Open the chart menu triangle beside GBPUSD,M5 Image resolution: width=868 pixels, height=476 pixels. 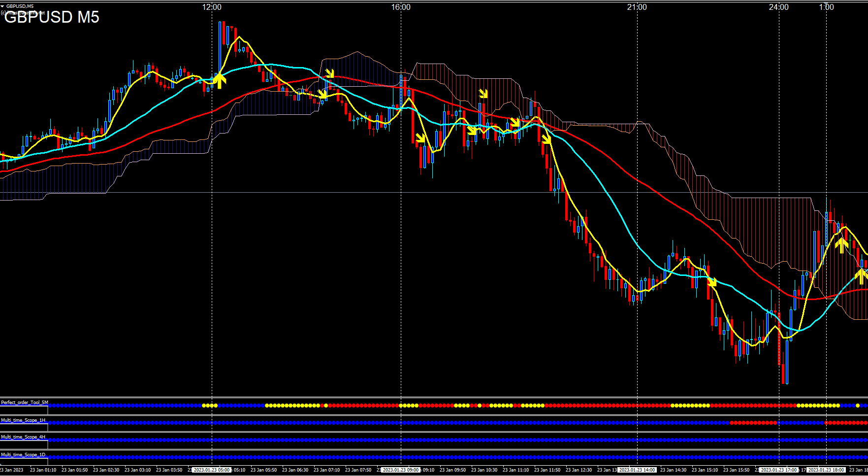(x=2, y=6)
